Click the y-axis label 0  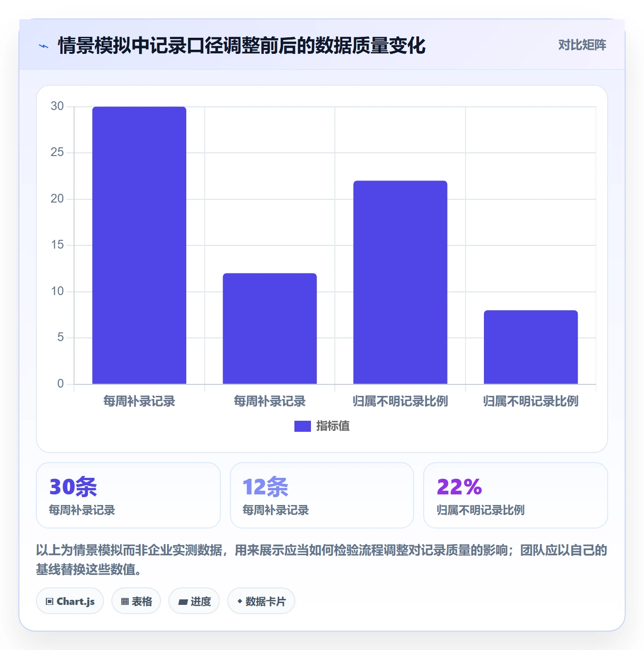[60, 384]
